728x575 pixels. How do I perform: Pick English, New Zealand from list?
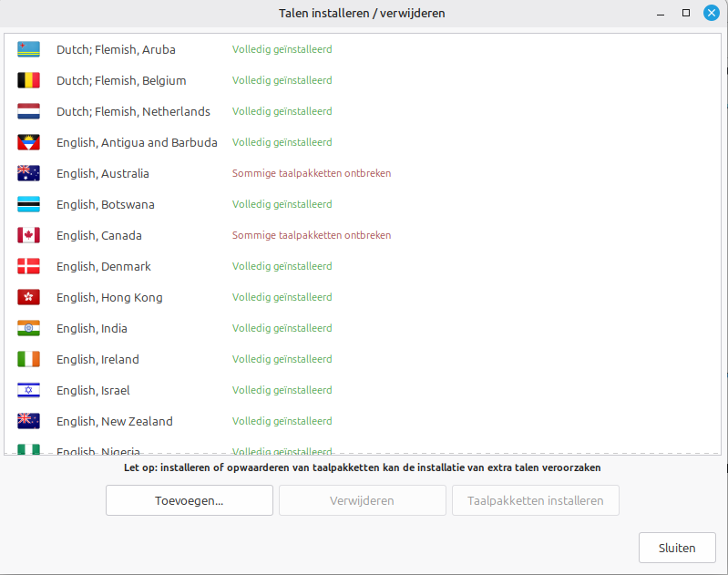click(362, 421)
